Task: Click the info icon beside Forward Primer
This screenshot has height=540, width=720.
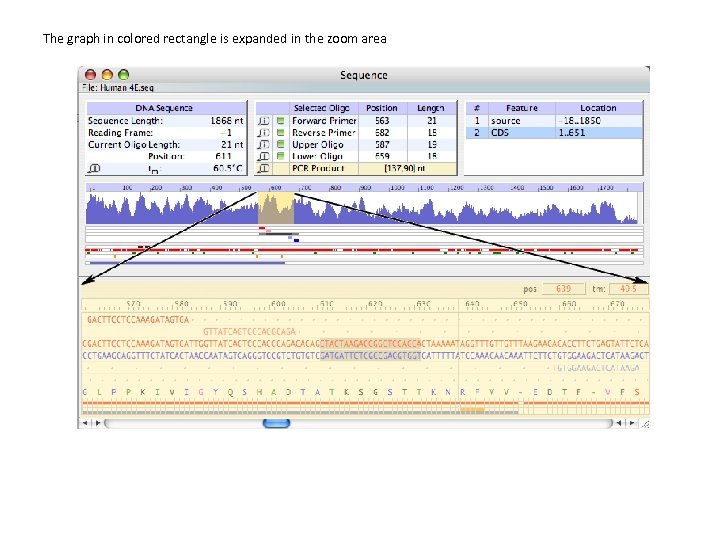Action: [x=263, y=121]
